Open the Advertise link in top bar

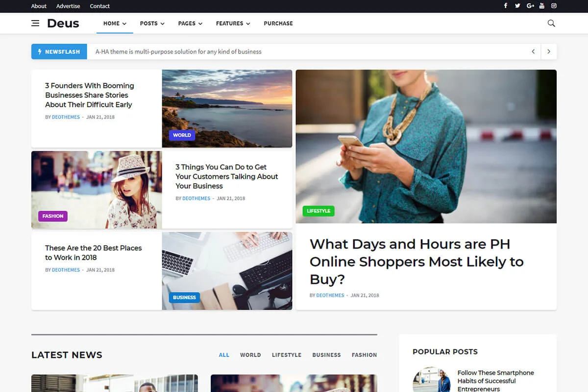[x=68, y=6]
